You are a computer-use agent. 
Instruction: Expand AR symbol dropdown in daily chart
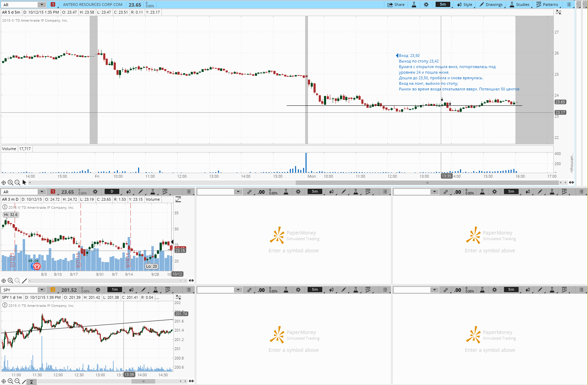pos(42,192)
